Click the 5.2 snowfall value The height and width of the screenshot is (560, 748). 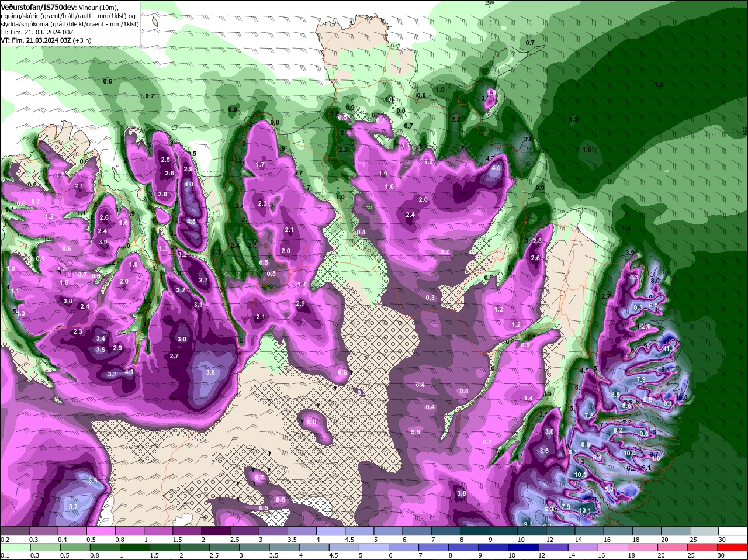pyautogui.click(x=73, y=506)
